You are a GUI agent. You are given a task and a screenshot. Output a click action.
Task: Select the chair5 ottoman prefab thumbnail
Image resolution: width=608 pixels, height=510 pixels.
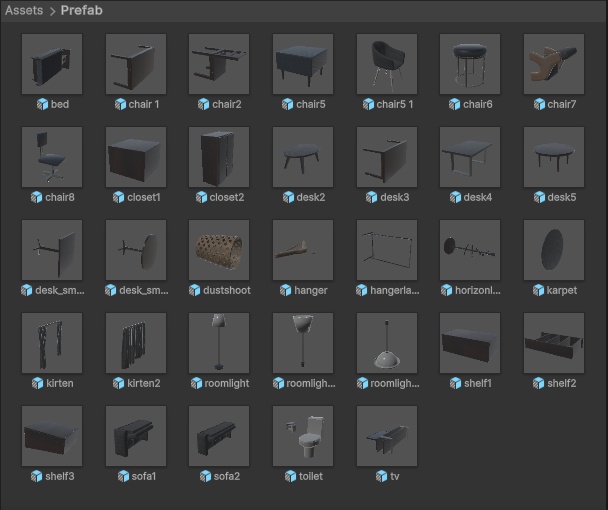[x=303, y=64]
